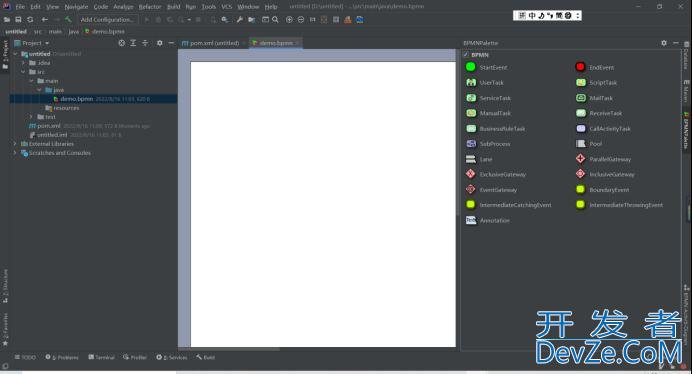Open the Services tool window
Viewport: 692px width, 374px height.
[172, 357]
